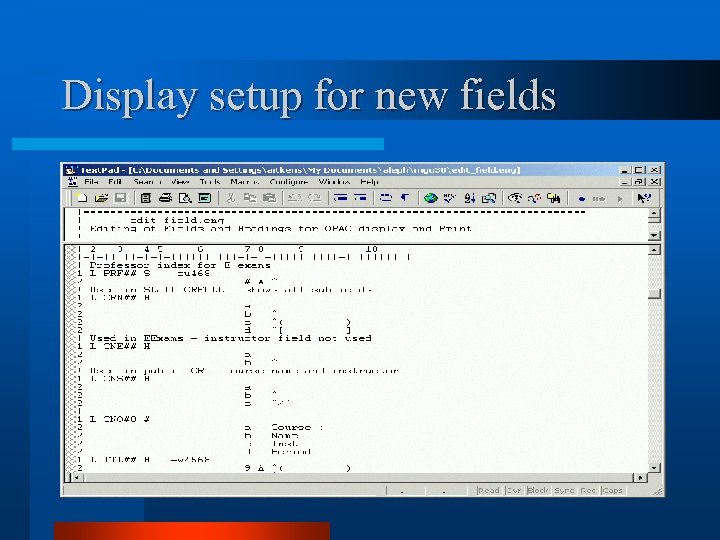The width and height of the screenshot is (720, 540).
Task: Click the horizontal scroll right arrow
Action: pyautogui.click(x=640, y=478)
